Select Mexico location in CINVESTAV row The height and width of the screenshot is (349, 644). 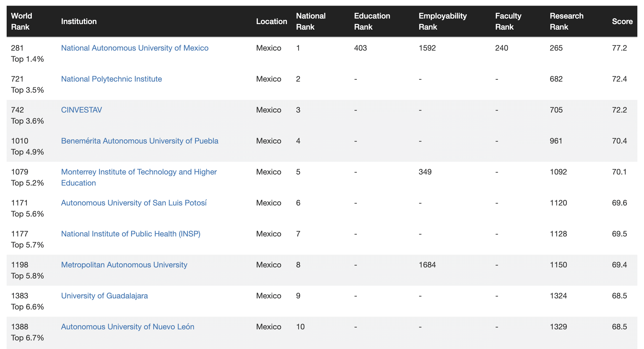[269, 110]
